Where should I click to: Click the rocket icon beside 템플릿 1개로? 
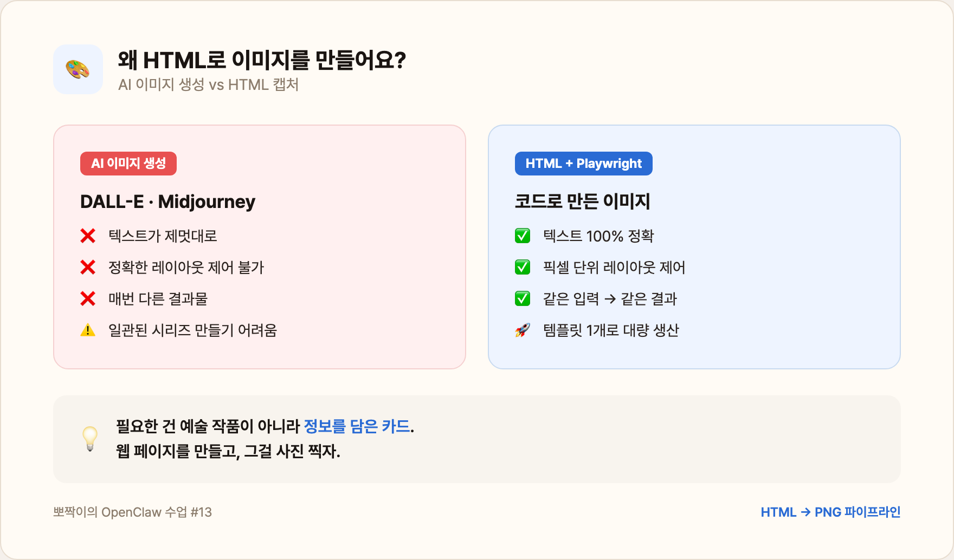[x=523, y=330]
